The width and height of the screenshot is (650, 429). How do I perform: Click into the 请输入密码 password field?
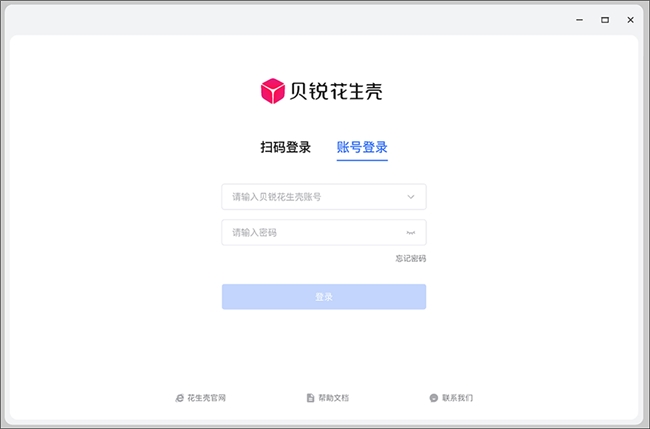pos(310,233)
